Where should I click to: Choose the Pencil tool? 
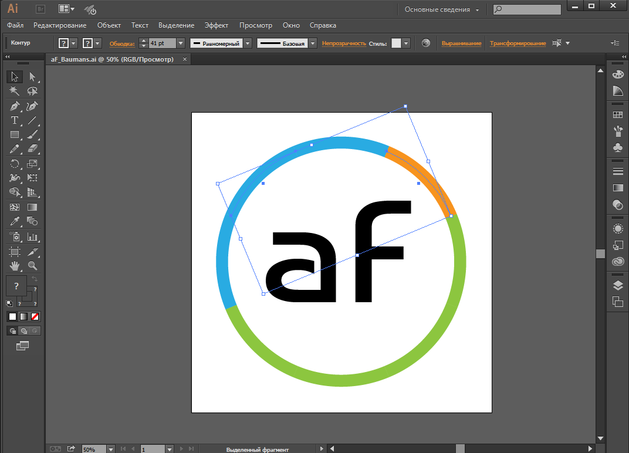(x=14, y=149)
